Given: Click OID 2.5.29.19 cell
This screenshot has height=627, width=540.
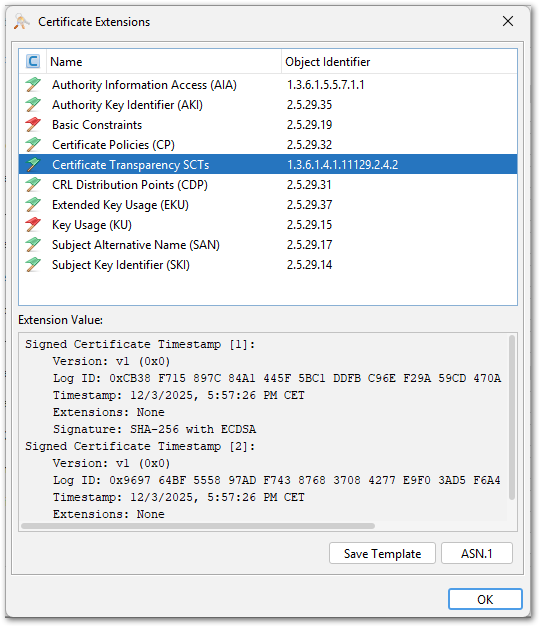Looking at the screenshot, I should 309,125.
